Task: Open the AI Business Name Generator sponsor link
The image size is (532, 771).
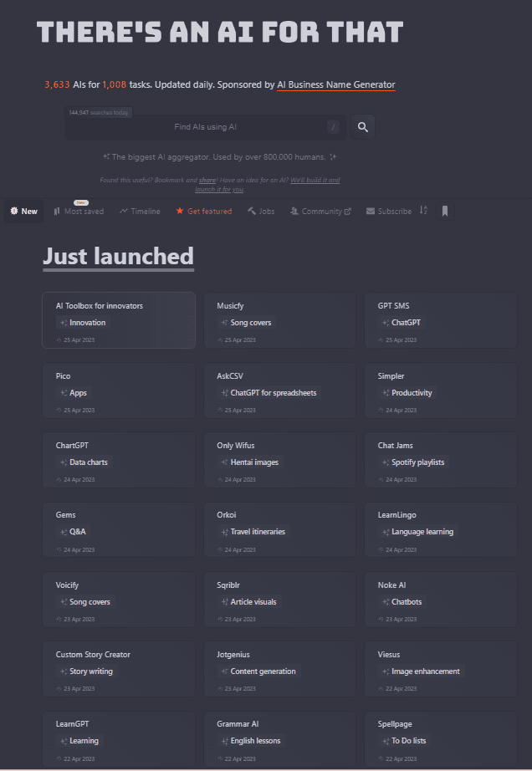Action: click(x=335, y=84)
